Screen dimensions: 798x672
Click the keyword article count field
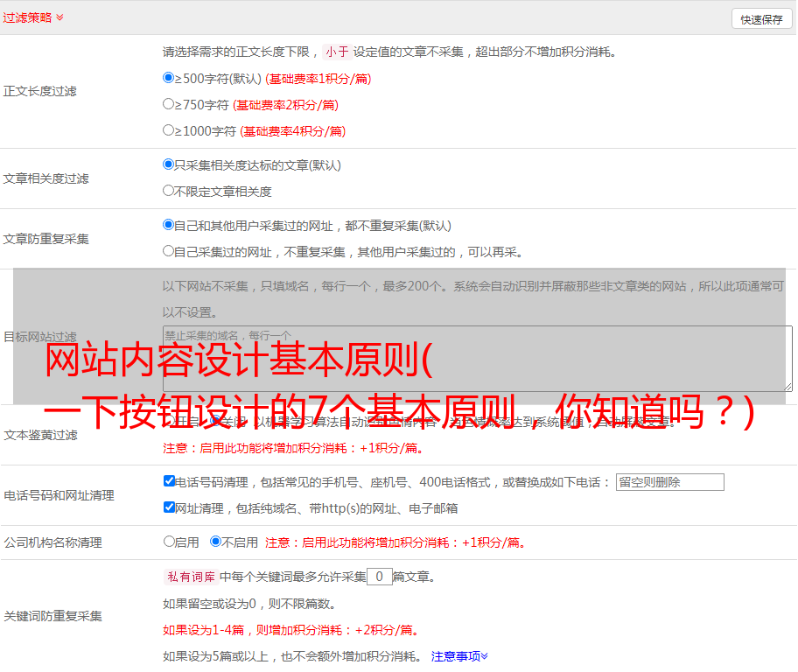(x=379, y=577)
